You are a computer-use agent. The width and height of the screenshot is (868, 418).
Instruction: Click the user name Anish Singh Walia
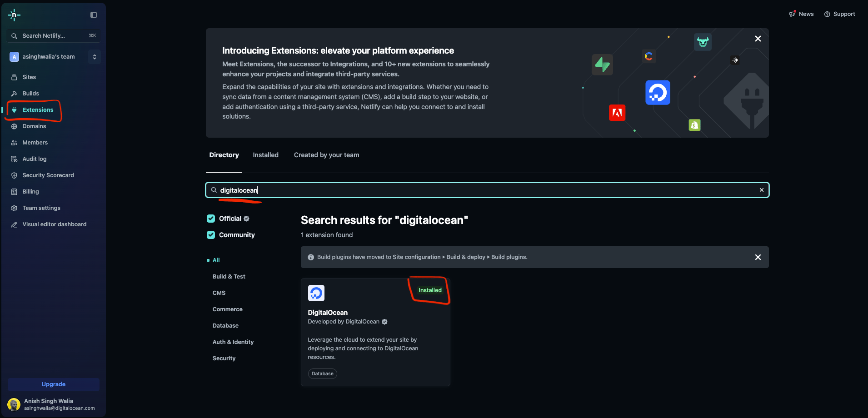coord(49,401)
